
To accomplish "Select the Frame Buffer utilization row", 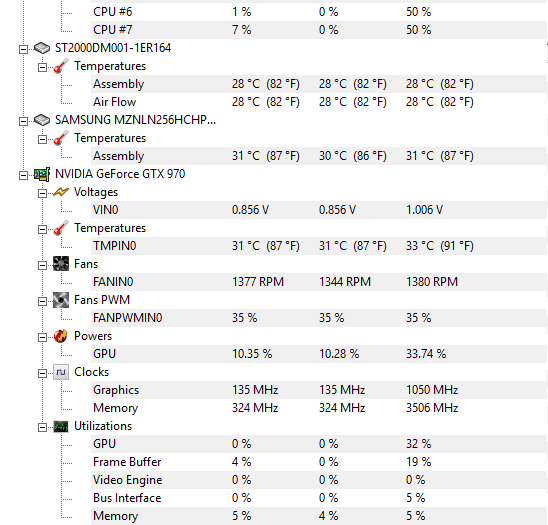I will (319, 462).
